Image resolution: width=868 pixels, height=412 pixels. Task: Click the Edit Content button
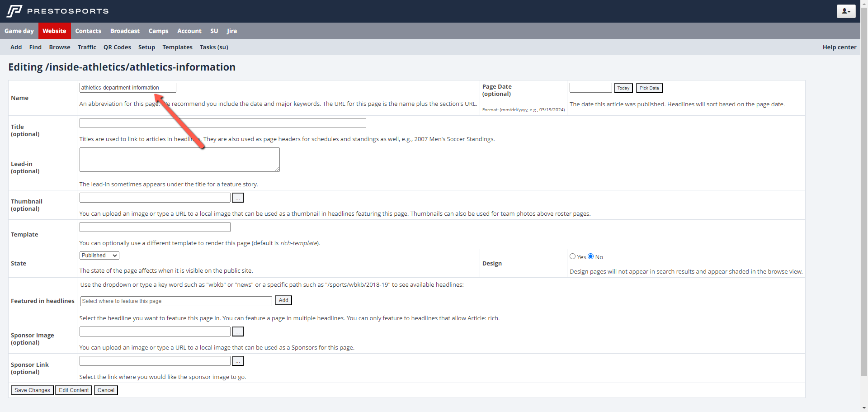tap(74, 390)
